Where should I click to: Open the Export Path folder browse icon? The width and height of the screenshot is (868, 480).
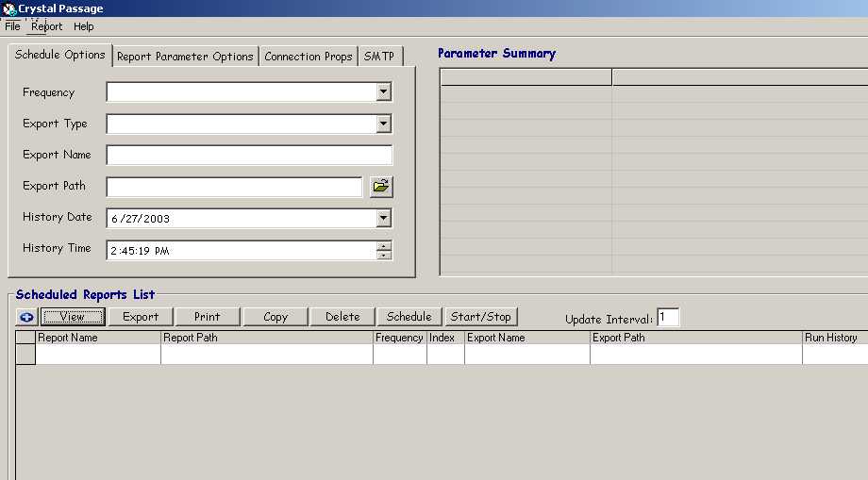pos(381,187)
